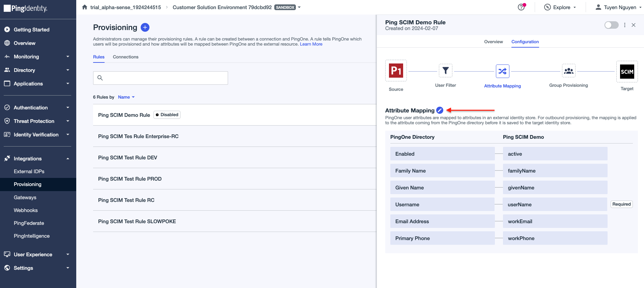
Task: Expand the Applications menu arrow
Action: click(68, 84)
